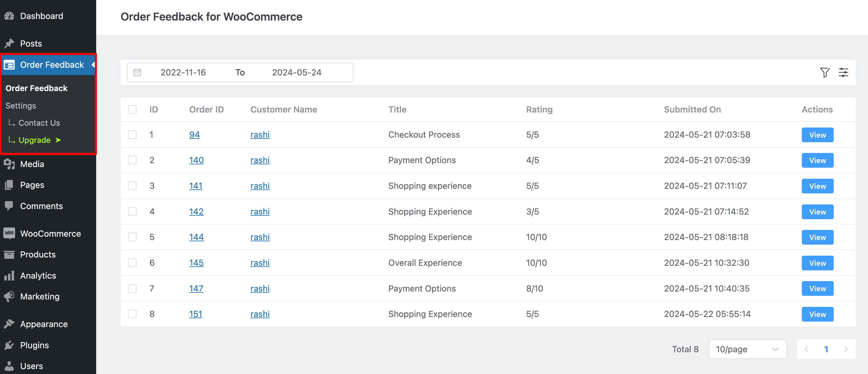Image resolution: width=868 pixels, height=374 pixels.
Task: View feedback for order 142
Action: click(x=817, y=212)
